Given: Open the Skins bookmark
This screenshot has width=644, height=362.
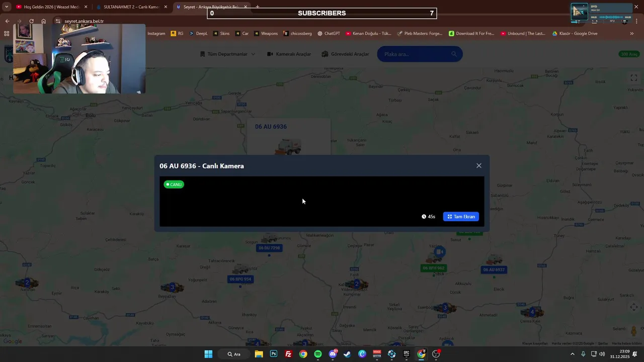Looking at the screenshot, I should pyautogui.click(x=221, y=34).
